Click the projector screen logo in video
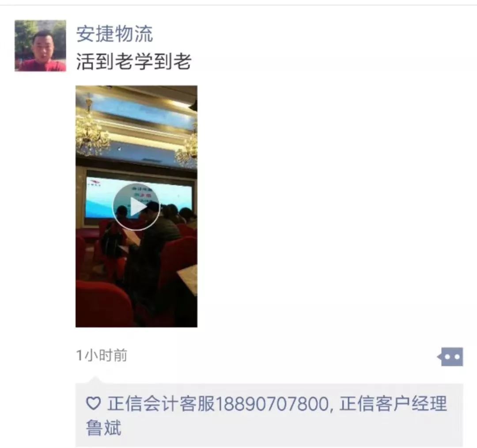 [x=94, y=183]
